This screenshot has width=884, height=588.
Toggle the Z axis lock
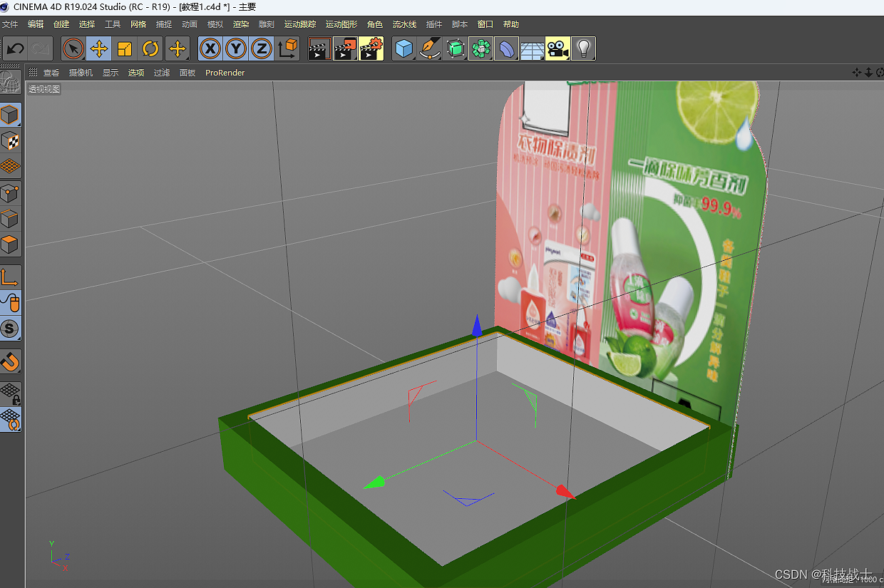pos(262,48)
